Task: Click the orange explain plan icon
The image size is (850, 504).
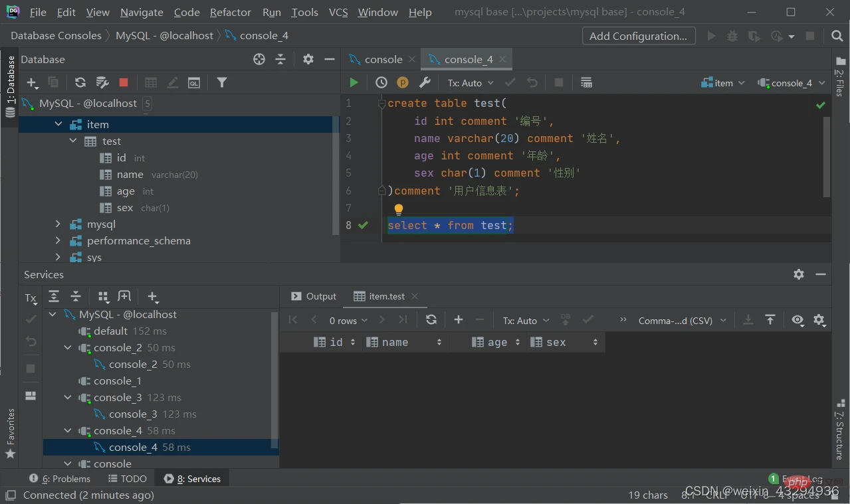Action: 403,82
